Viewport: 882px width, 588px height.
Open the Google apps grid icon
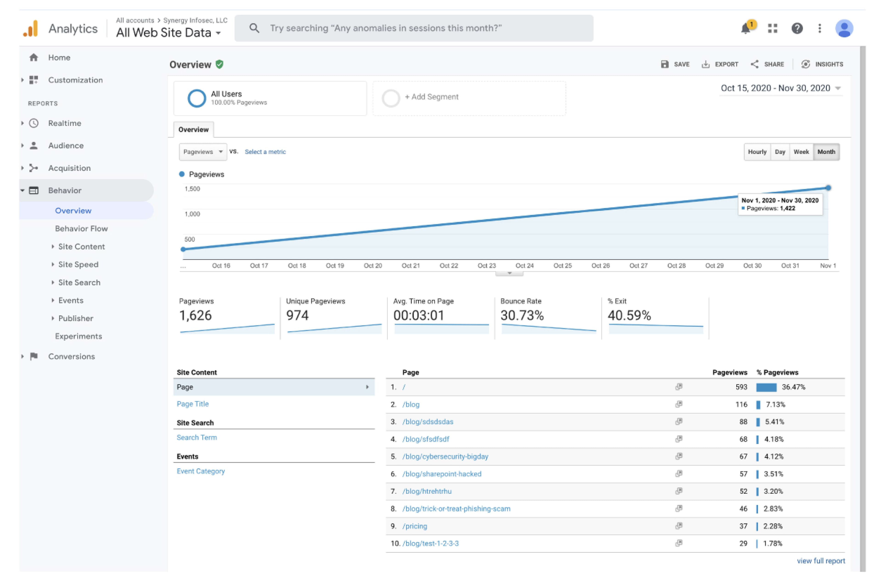coord(772,28)
